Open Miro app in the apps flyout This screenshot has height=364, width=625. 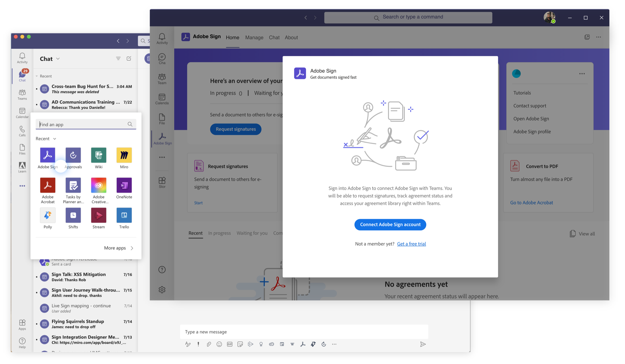(124, 158)
